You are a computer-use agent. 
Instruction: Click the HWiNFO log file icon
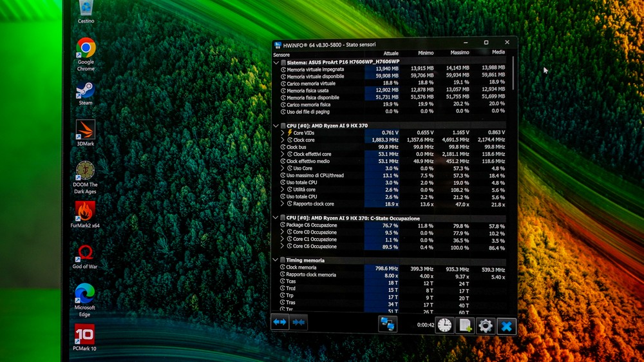465,325
